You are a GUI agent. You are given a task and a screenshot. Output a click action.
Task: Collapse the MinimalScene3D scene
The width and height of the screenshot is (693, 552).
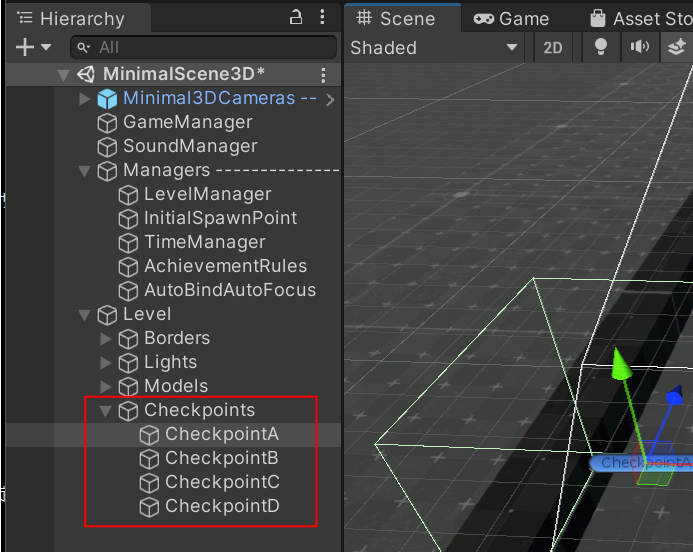[64, 75]
